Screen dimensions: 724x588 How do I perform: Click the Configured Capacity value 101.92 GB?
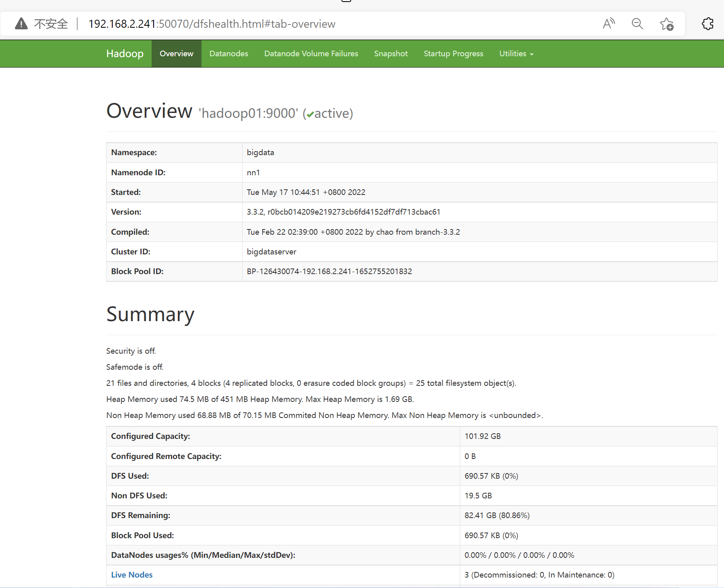[x=482, y=436]
